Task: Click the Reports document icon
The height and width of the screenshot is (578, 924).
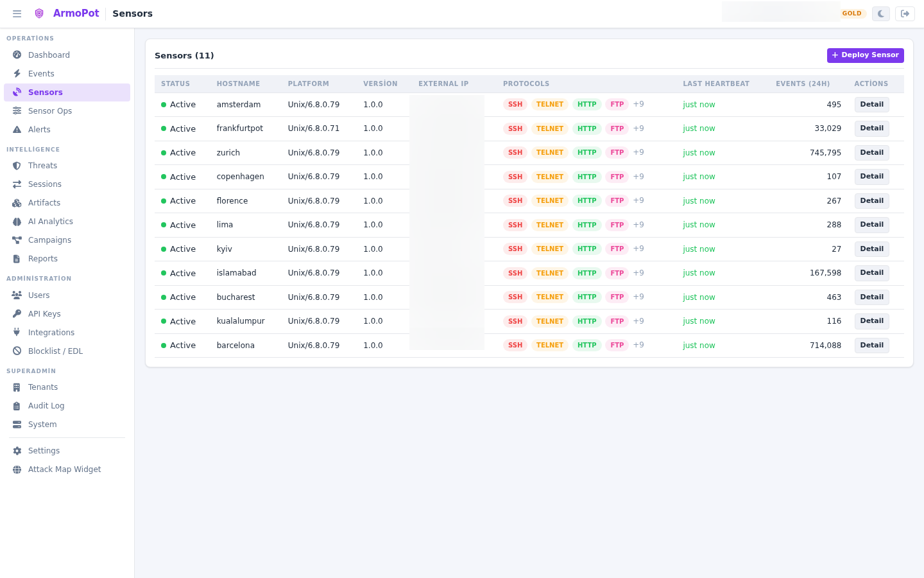Action: pos(17,259)
